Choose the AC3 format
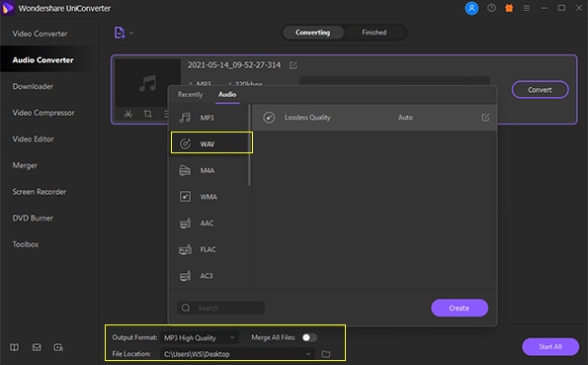Screen dimensions: 588x365 click(209, 276)
